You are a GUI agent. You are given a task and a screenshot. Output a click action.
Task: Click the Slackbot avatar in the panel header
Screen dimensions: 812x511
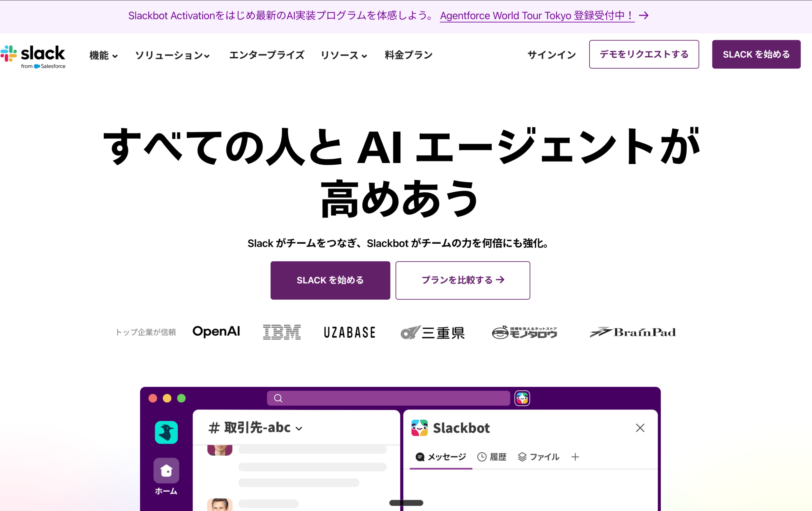(x=419, y=428)
